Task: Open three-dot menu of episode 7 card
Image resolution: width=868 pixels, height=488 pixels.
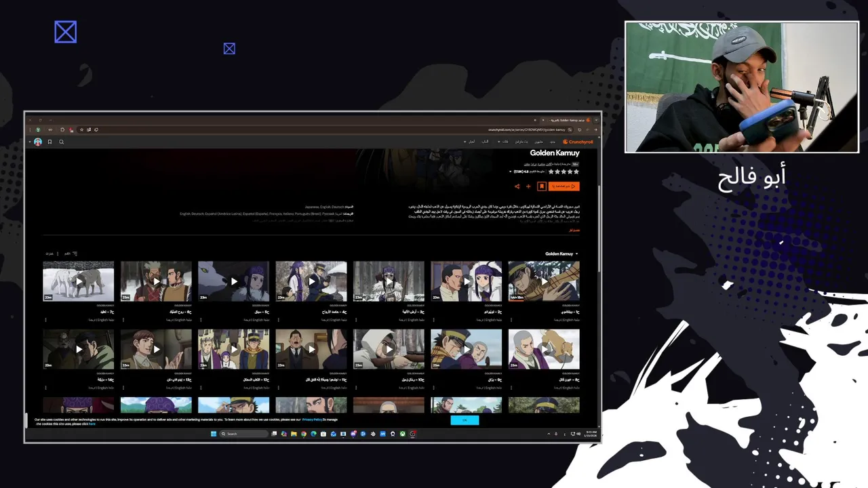Action: click(x=45, y=319)
